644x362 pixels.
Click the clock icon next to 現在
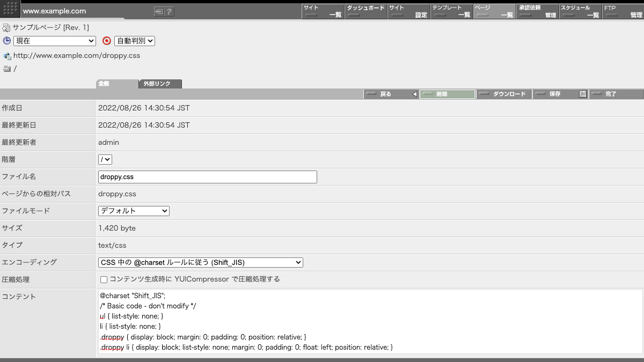pyautogui.click(x=7, y=41)
